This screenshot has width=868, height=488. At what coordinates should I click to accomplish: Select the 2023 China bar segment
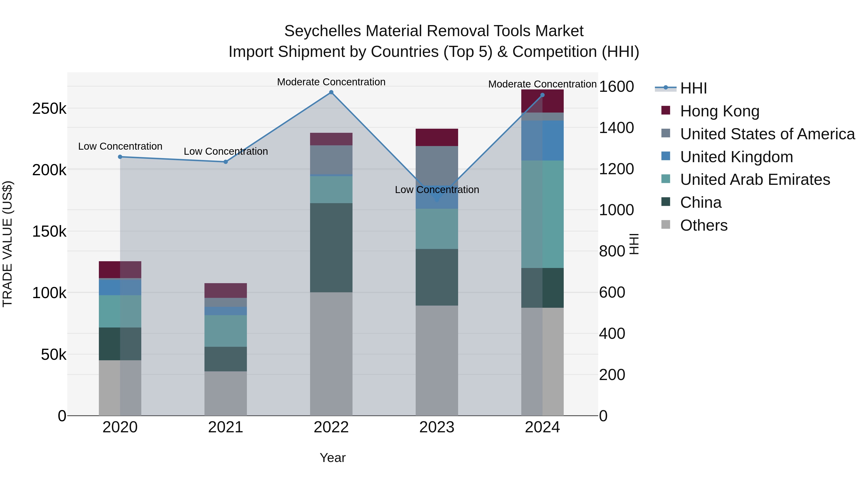[437, 278]
